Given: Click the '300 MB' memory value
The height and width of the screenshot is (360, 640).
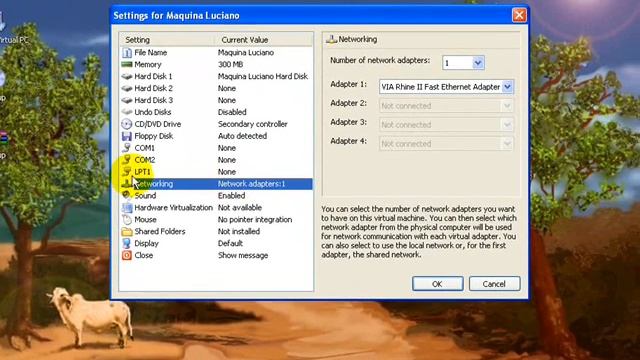Looking at the screenshot, I should (x=231, y=64).
